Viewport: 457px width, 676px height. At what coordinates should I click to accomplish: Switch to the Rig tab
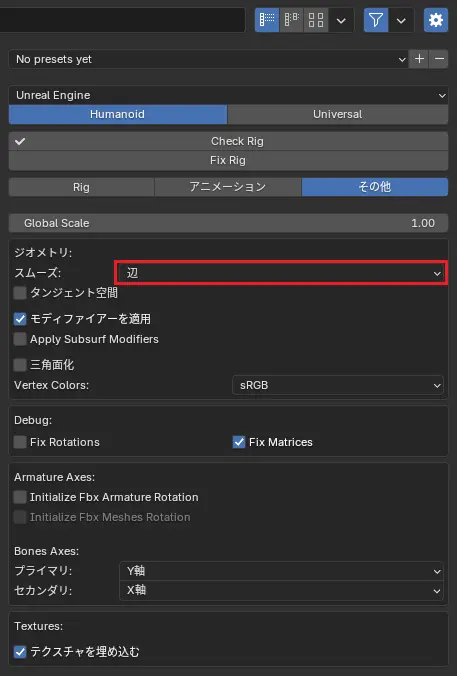pos(81,187)
